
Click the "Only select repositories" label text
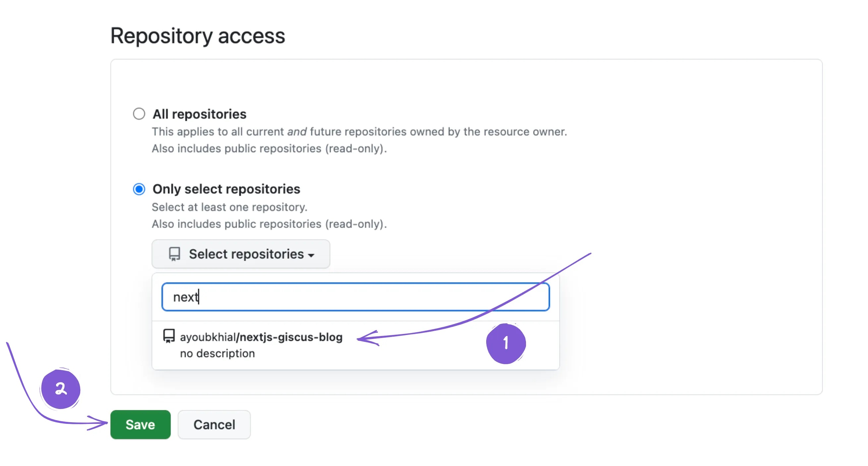(226, 189)
